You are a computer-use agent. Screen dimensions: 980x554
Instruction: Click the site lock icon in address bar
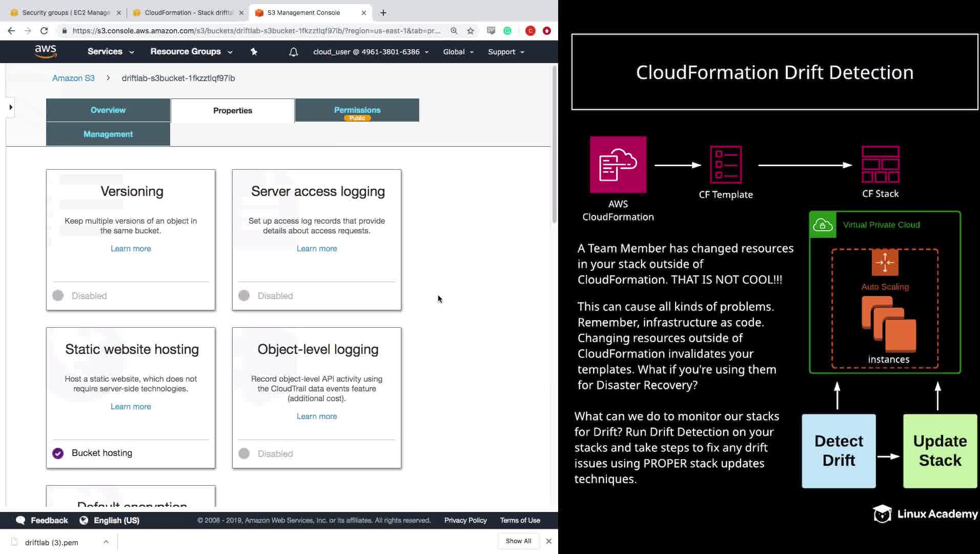(x=64, y=31)
